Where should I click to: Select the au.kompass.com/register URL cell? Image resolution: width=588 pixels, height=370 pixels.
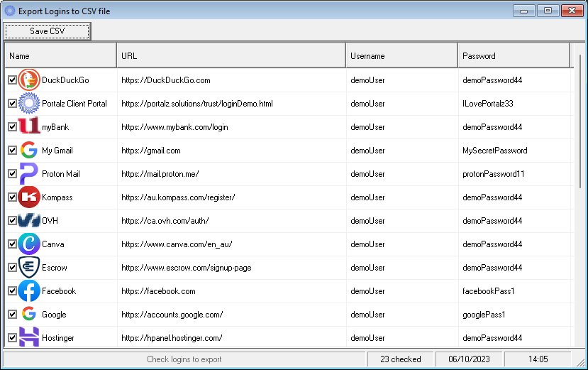(x=231, y=197)
